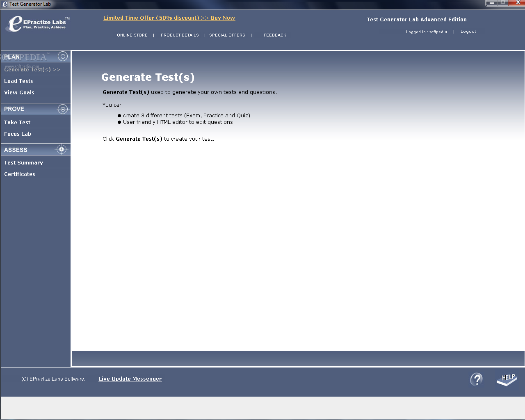525x420 pixels.
Task: Select View Goals in the sidebar
Action: (x=19, y=93)
